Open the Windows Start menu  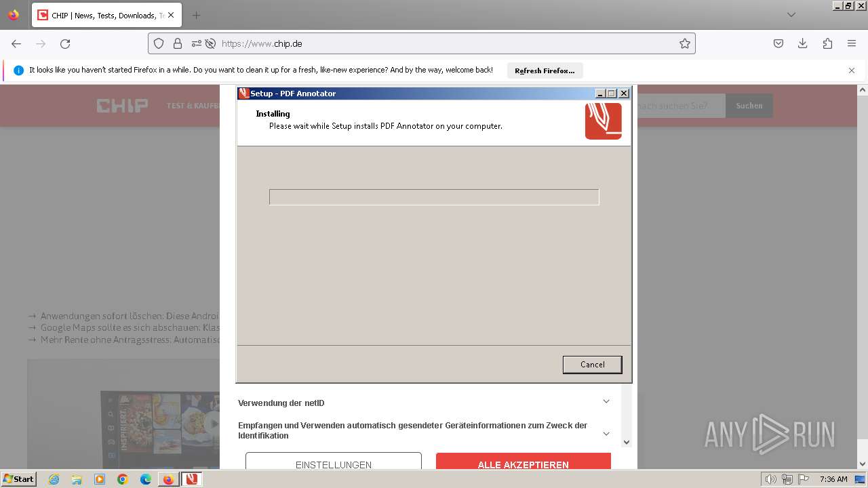point(18,479)
